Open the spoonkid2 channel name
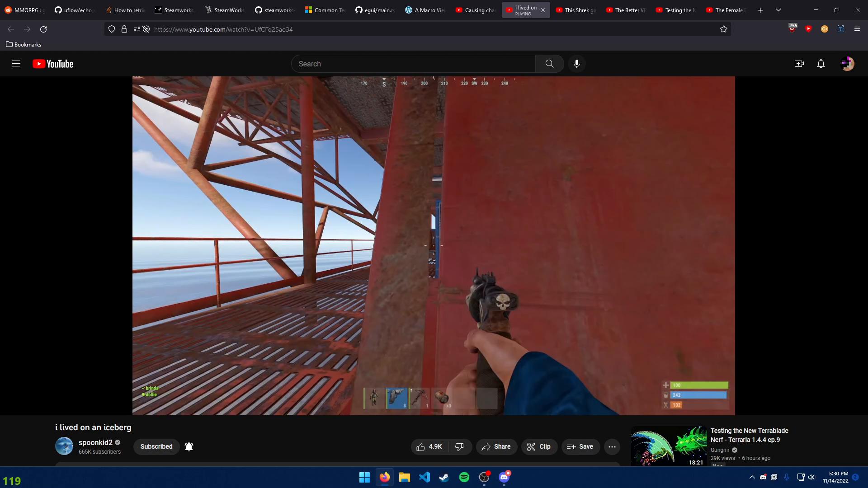 [x=95, y=442]
